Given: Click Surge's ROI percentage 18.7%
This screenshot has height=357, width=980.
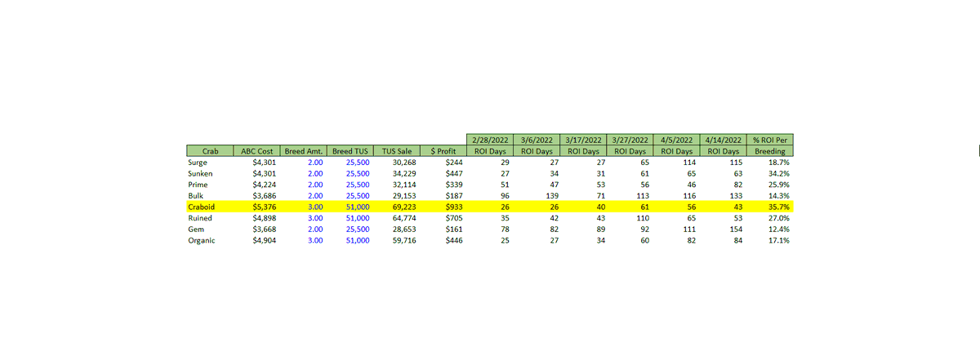Looking at the screenshot, I should click(778, 163).
